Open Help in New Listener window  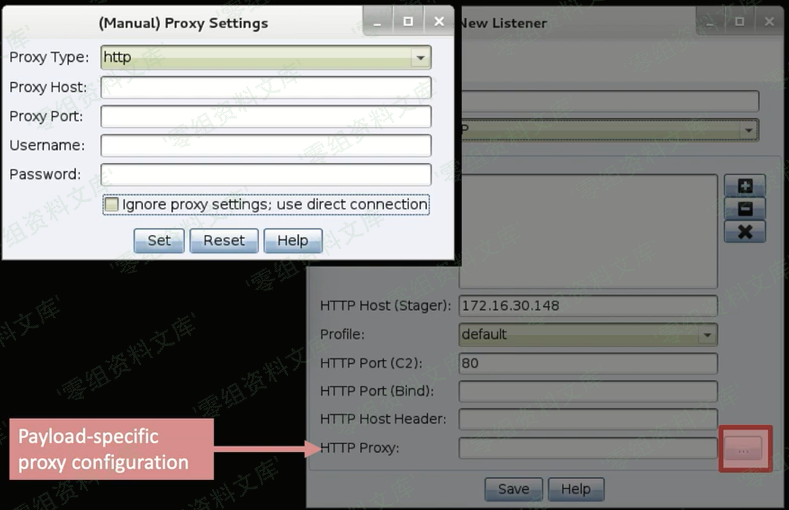[x=576, y=489]
